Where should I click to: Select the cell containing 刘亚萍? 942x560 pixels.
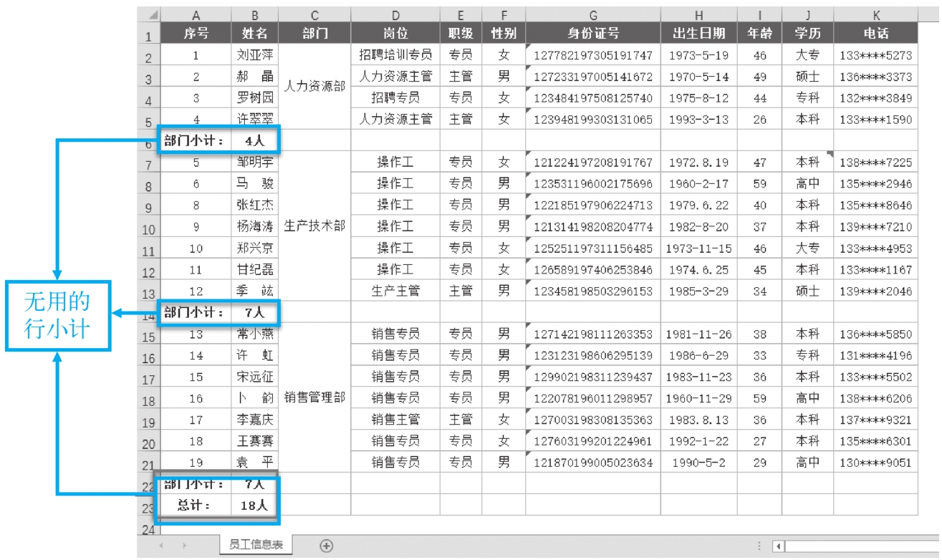click(x=255, y=54)
